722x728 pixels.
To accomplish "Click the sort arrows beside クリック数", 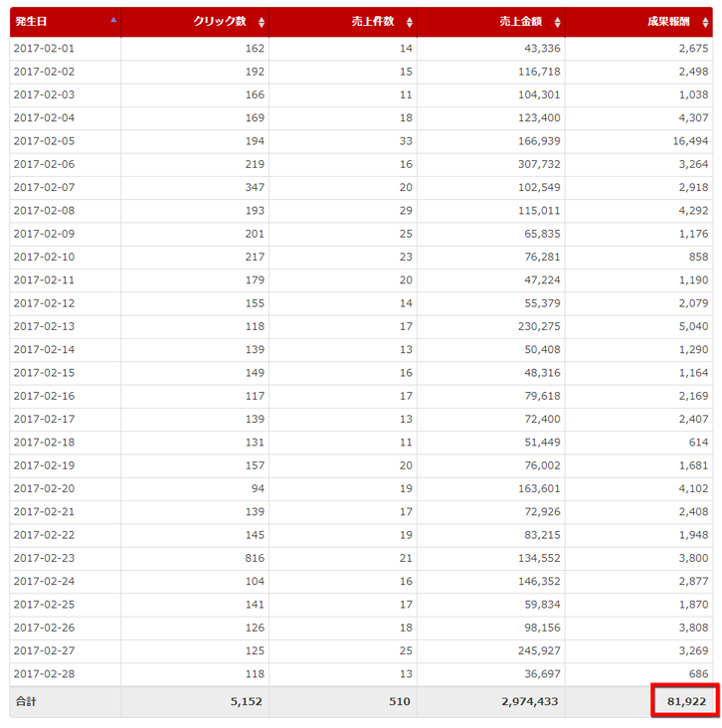I will click(x=261, y=22).
